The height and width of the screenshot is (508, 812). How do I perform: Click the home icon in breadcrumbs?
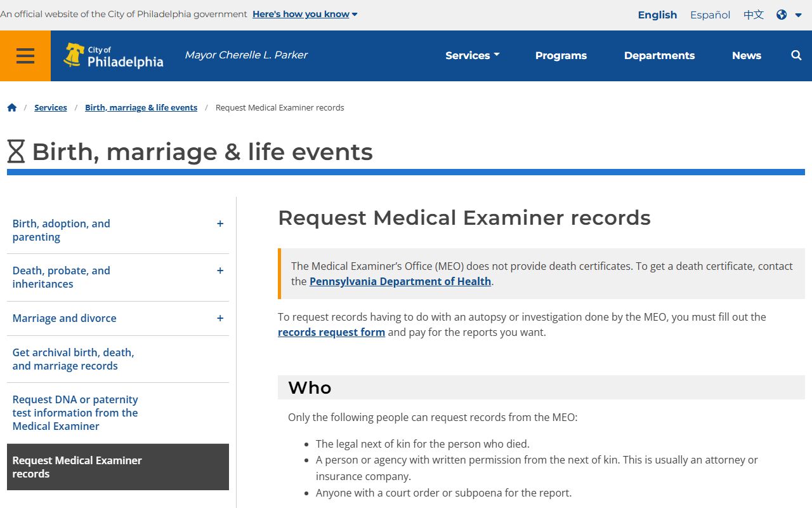[12, 108]
